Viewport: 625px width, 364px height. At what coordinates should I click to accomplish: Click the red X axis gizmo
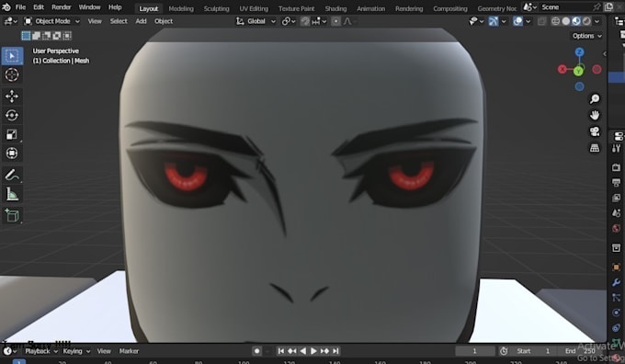562,69
